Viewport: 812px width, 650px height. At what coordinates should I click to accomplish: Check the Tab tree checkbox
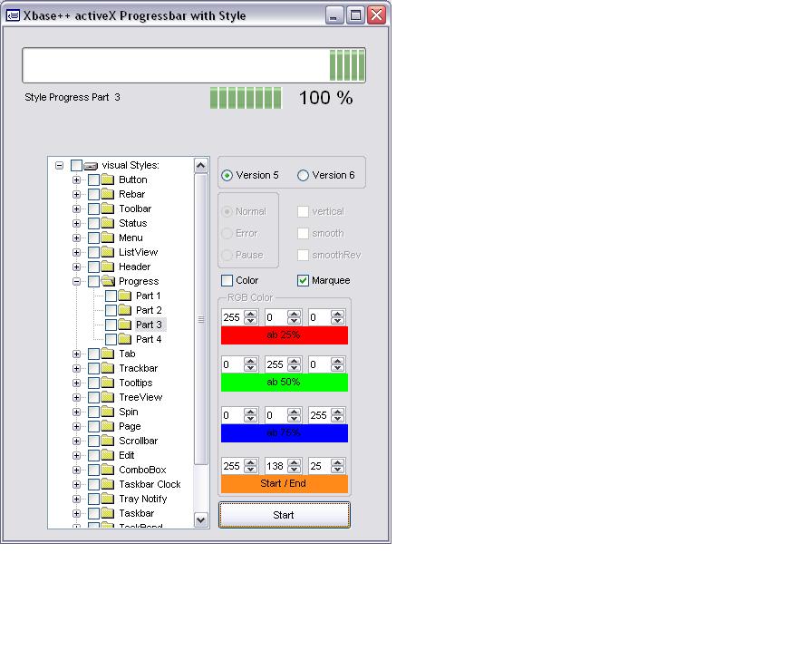93,354
